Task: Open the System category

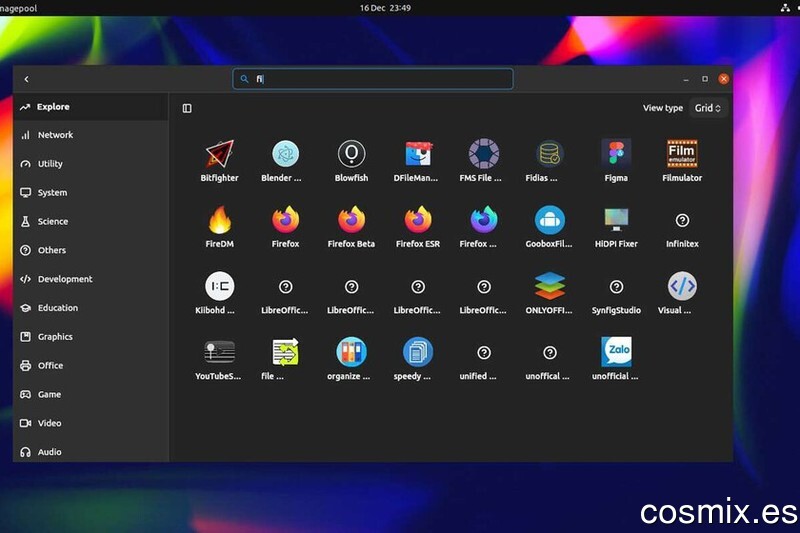Action: tap(91, 193)
